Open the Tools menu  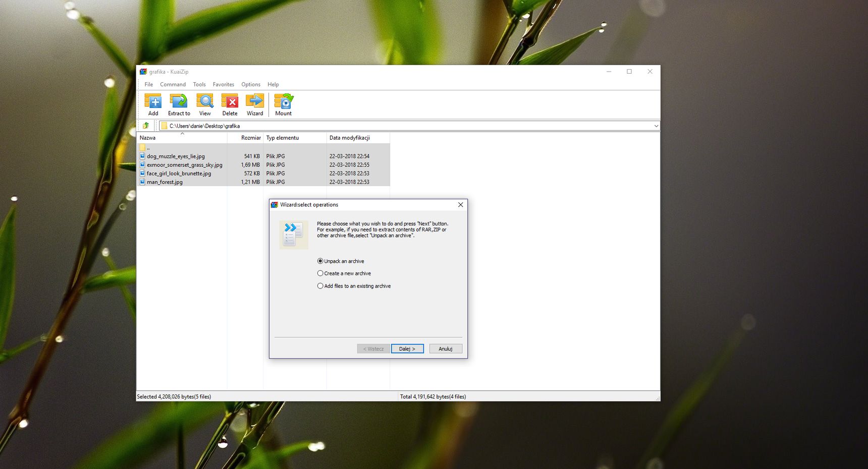199,85
